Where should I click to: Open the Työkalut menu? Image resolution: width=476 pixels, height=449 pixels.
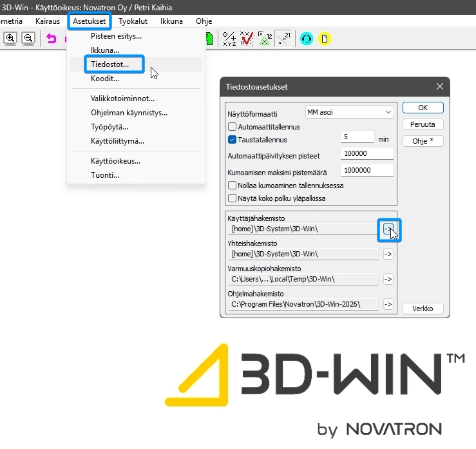(x=133, y=21)
